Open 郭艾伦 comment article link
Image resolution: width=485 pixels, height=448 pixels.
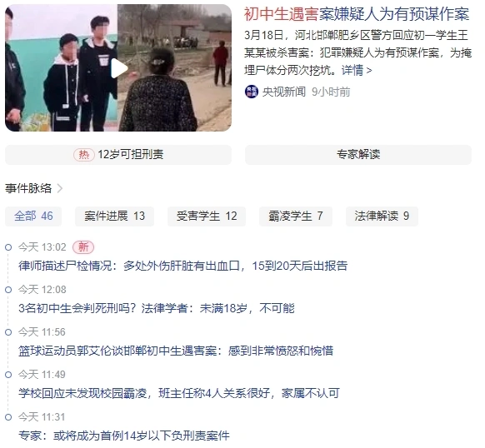(176, 351)
